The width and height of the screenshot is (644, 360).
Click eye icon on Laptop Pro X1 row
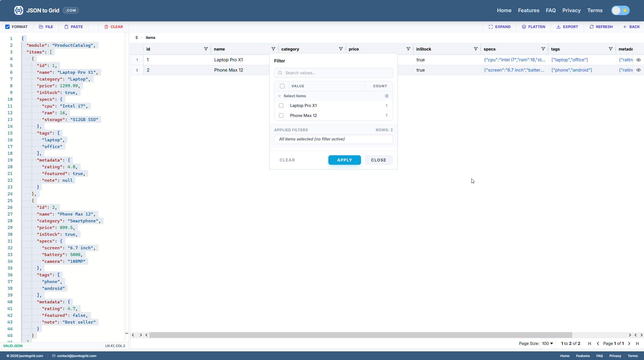click(639, 60)
